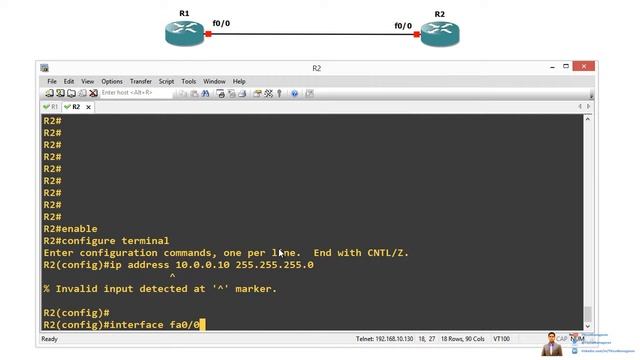Click the line 'R2#configure terminal'
This screenshot has height=360, width=640.
[x=106, y=241]
